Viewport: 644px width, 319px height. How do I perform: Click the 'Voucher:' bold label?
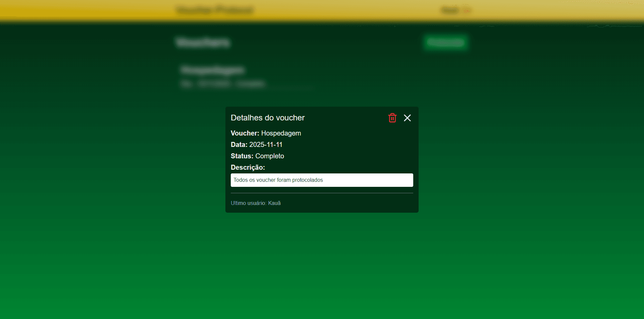click(x=245, y=134)
